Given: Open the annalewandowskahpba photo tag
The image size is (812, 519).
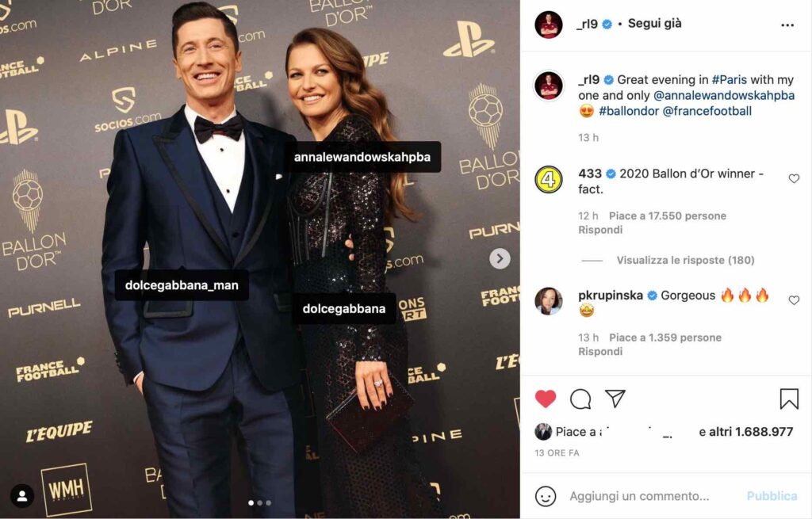Looking at the screenshot, I should click(x=362, y=157).
